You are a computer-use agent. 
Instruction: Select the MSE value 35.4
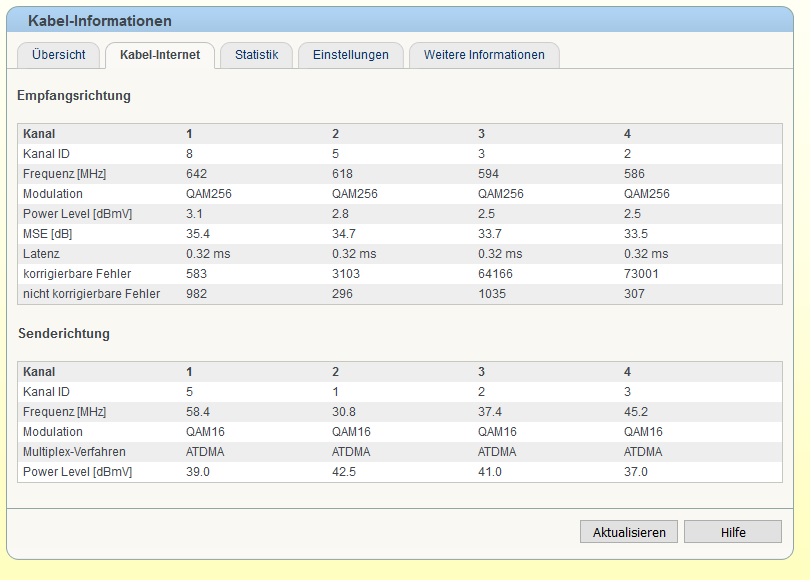point(198,234)
